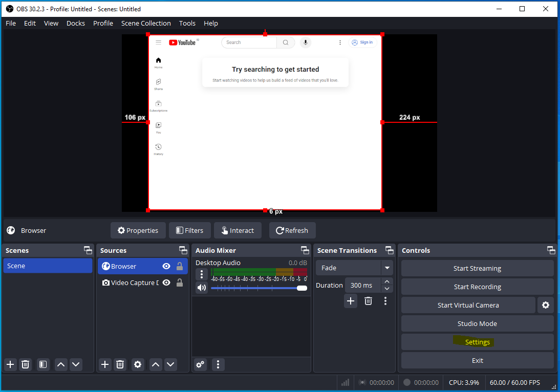Click Desktop Audio level meter

tap(259, 272)
